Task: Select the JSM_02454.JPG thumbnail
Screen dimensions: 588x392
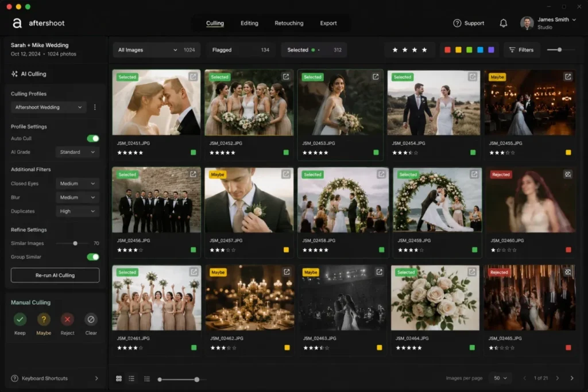Action: (434, 103)
